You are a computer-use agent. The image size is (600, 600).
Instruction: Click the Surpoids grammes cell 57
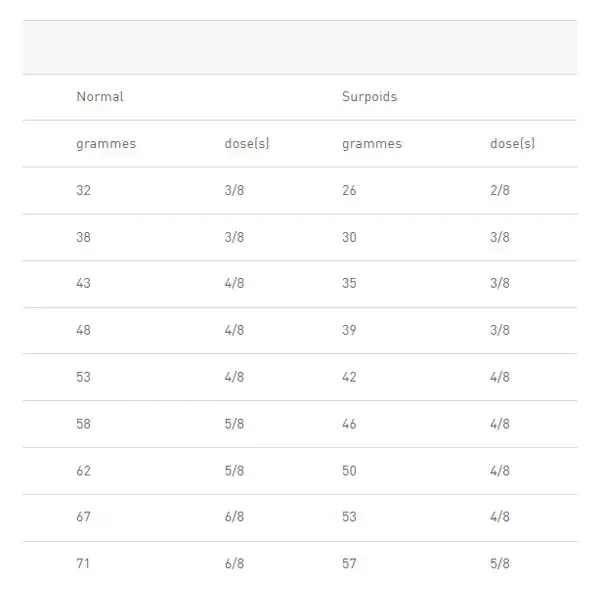point(349,564)
